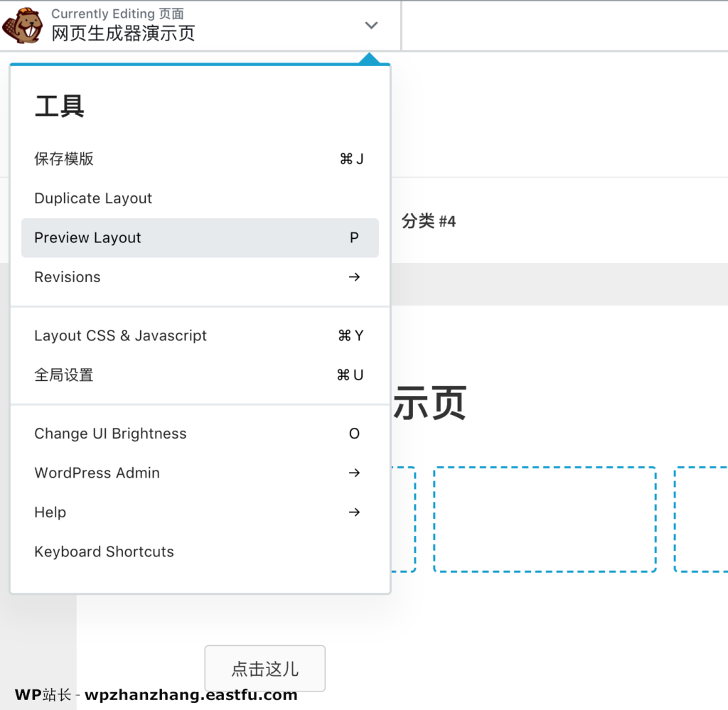Select 保存模版 in the 工具 menu
The width and height of the screenshot is (728, 710).
tap(63, 158)
